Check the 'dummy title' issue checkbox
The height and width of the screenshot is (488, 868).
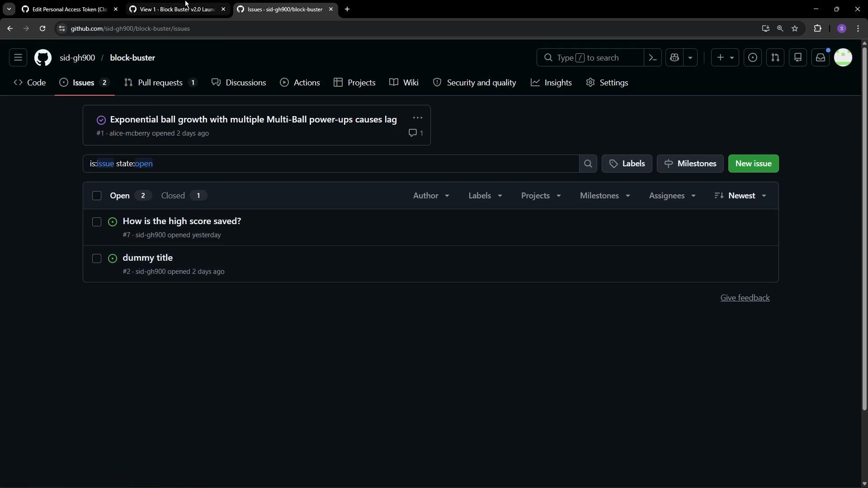(97, 258)
